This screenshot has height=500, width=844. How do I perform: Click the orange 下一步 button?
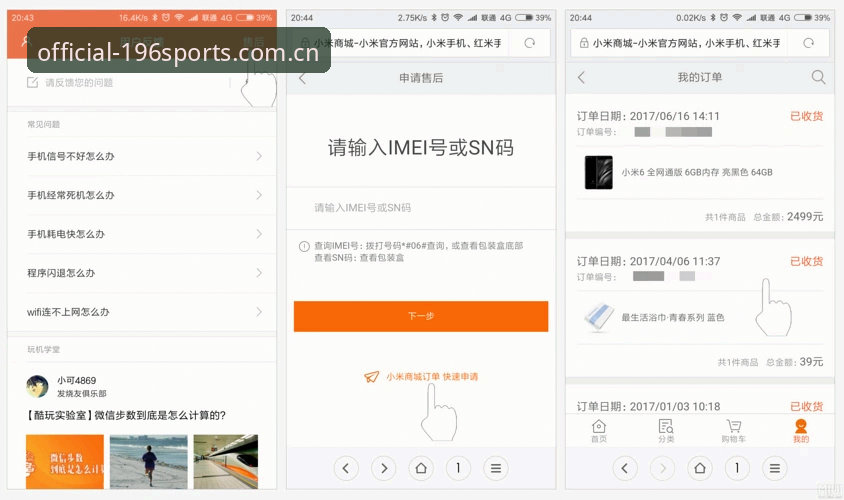[421, 316]
